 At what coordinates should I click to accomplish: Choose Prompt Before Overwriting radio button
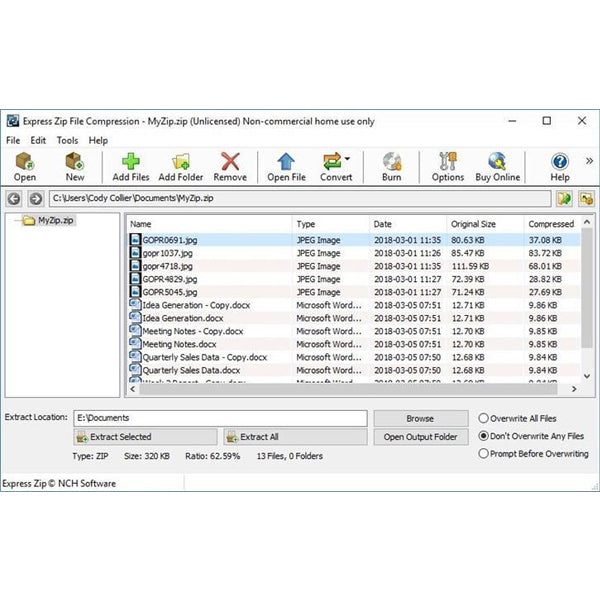(x=485, y=453)
